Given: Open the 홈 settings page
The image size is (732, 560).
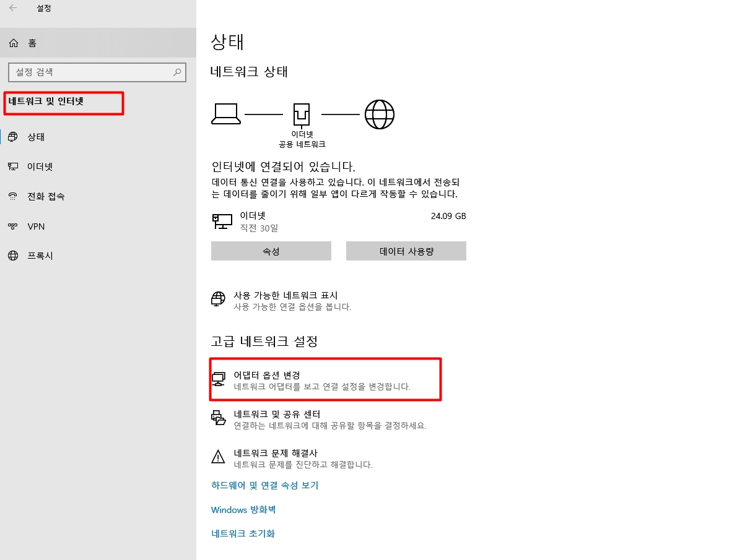Looking at the screenshot, I should 98,43.
